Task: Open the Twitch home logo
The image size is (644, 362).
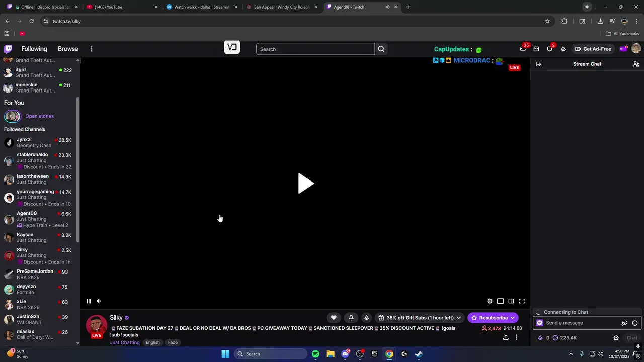Action: 8,49
